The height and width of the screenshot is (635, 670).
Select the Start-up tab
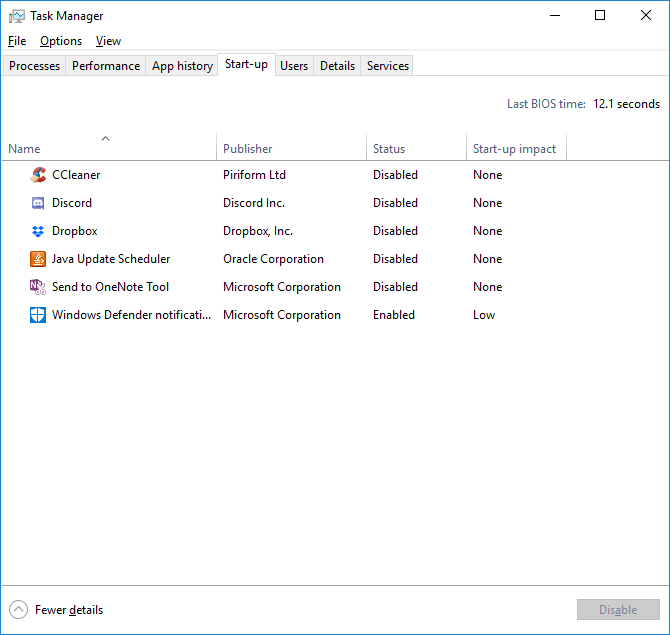[x=247, y=65]
